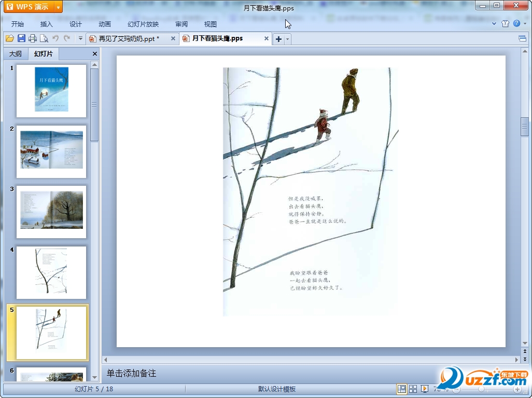Start slideshow from status bar icon
Image resolution: width=532 pixels, height=398 pixels.
pyautogui.click(x=425, y=389)
